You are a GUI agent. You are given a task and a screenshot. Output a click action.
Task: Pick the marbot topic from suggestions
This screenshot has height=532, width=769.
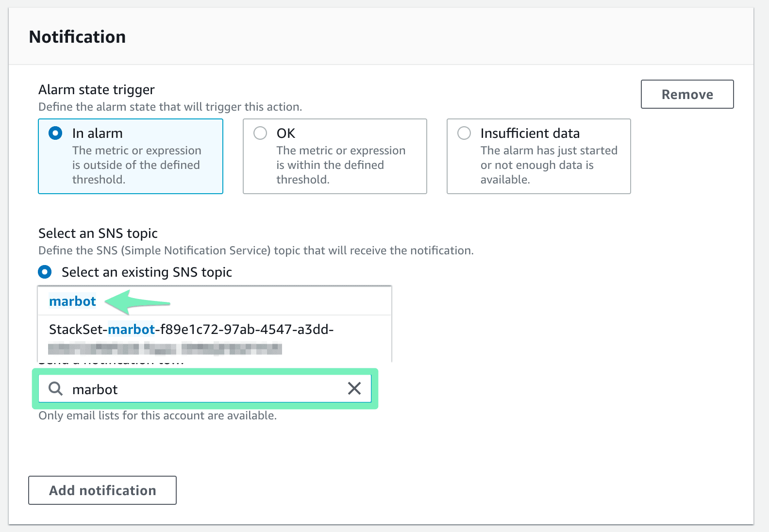click(x=215, y=301)
